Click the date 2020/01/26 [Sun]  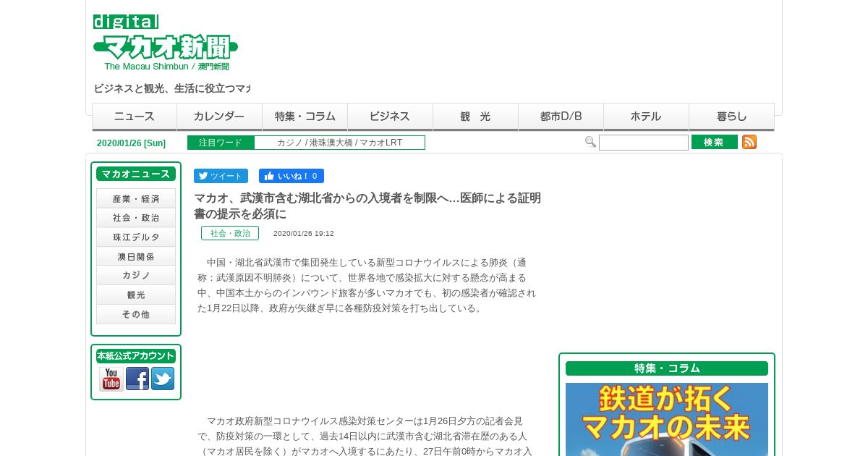132,143
